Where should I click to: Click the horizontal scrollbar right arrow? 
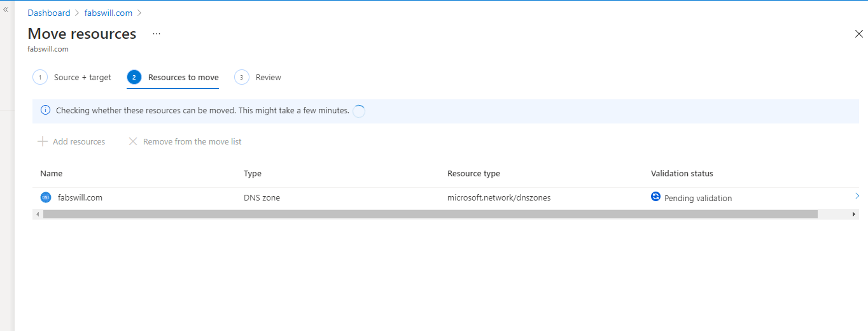pos(854,215)
